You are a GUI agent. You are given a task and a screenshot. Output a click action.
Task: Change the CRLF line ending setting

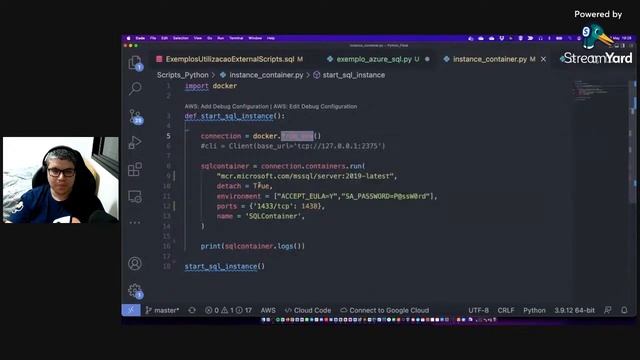coord(506,310)
